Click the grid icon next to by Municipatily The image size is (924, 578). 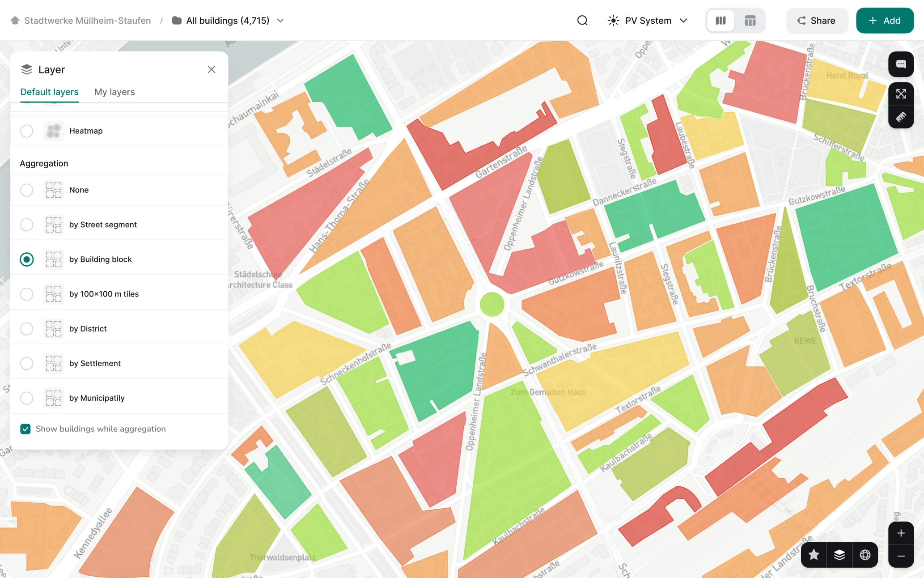54,398
